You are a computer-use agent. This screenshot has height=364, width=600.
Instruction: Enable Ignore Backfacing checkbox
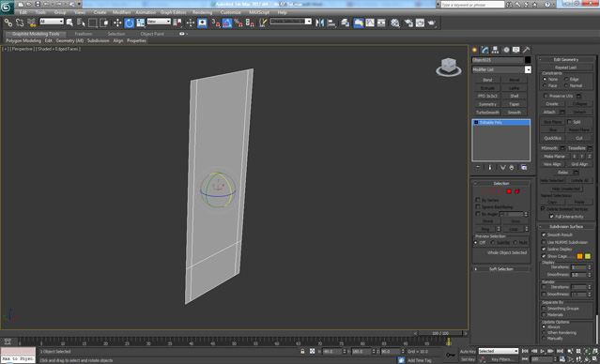478,206
